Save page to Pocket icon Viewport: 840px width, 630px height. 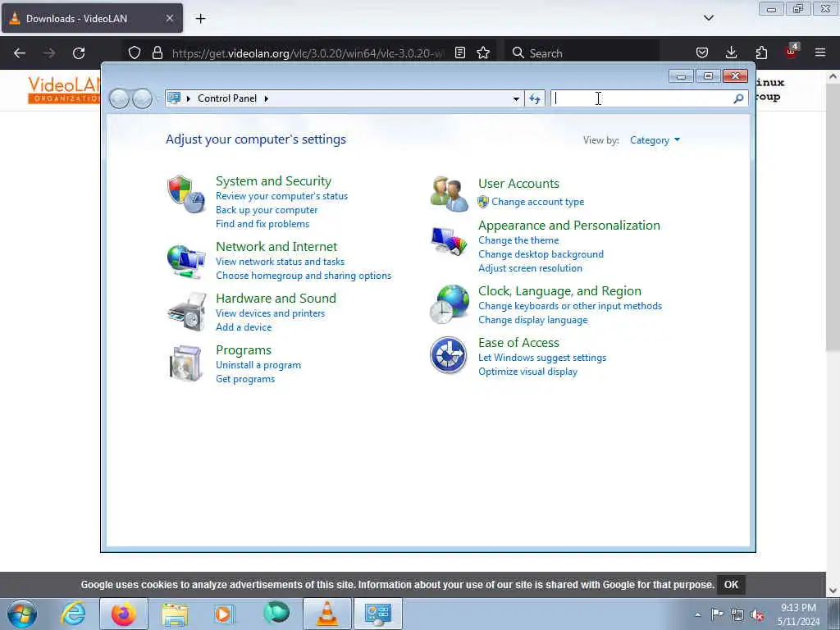pos(702,52)
